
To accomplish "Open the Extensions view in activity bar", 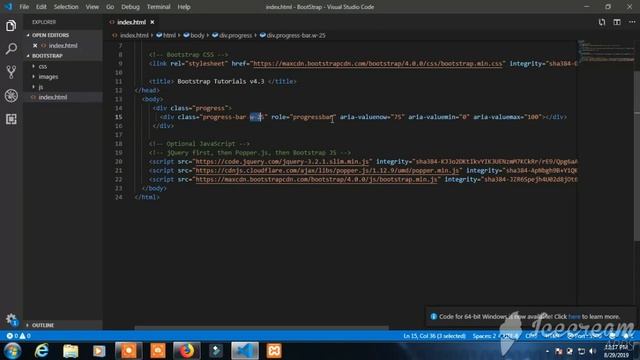I will click(11, 119).
